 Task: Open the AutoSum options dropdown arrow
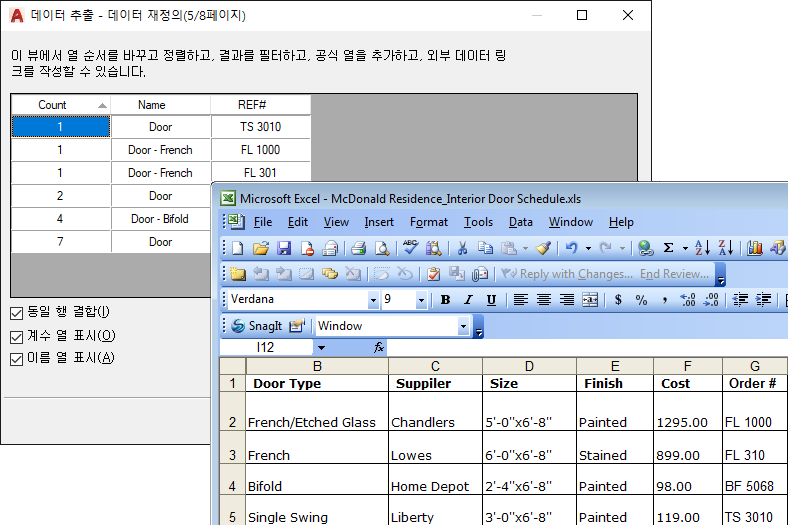[x=685, y=248]
